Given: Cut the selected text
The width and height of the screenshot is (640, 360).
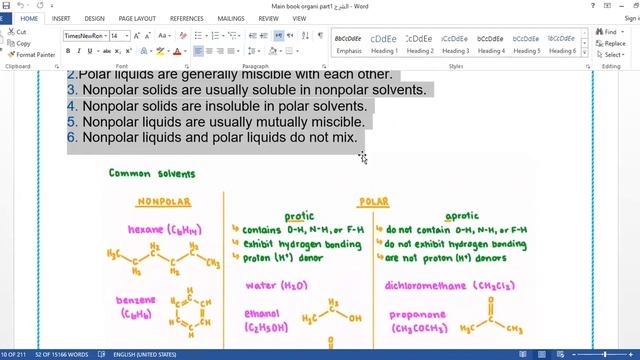Looking at the screenshot, I should [x=17, y=32].
